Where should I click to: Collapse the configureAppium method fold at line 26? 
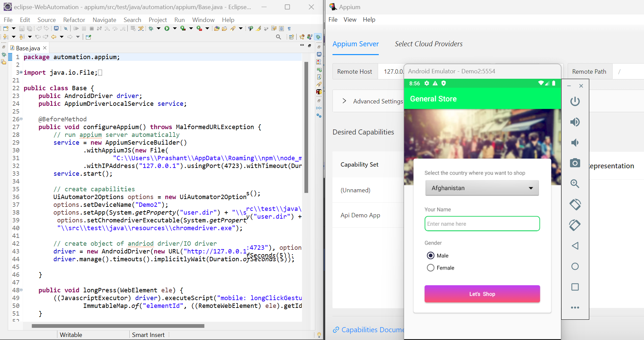coord(21,119)
